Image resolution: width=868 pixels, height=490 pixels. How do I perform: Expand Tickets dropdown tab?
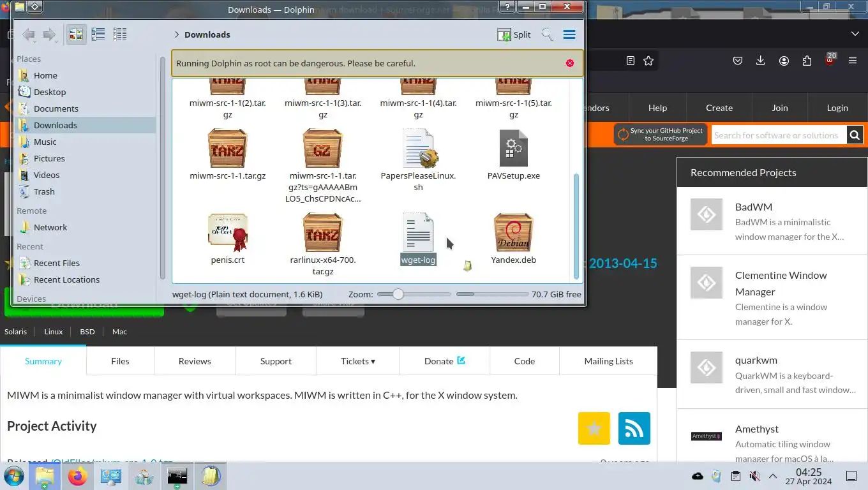[358, 360]
